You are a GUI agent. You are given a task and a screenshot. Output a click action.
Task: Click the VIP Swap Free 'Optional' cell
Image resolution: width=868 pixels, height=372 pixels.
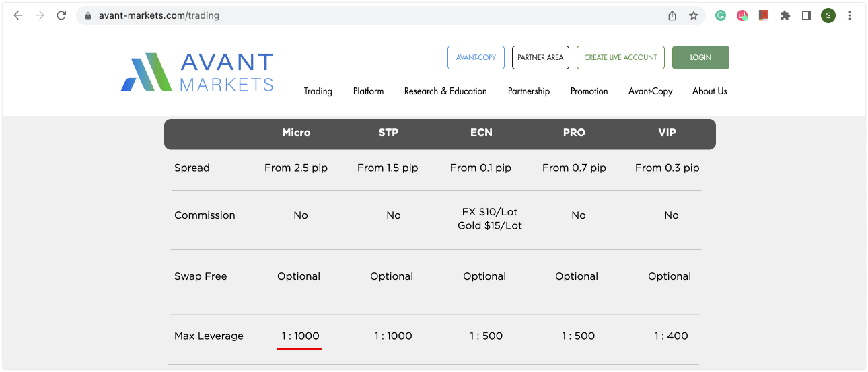(x=670, y=276)
